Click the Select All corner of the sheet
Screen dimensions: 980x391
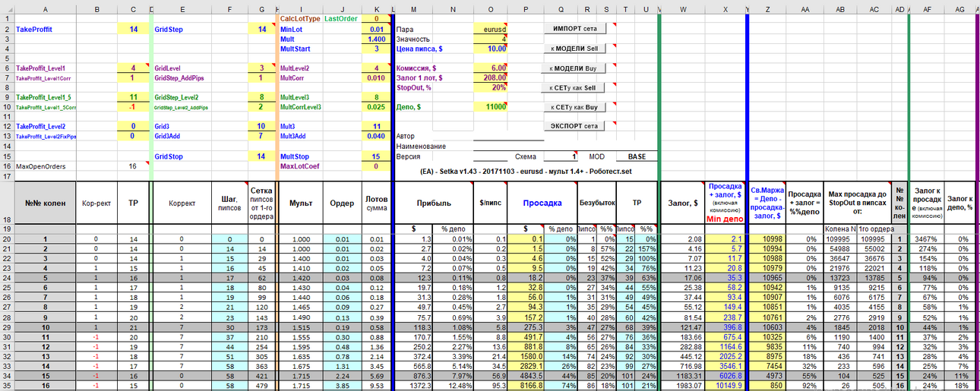click(x=6, y=8)
